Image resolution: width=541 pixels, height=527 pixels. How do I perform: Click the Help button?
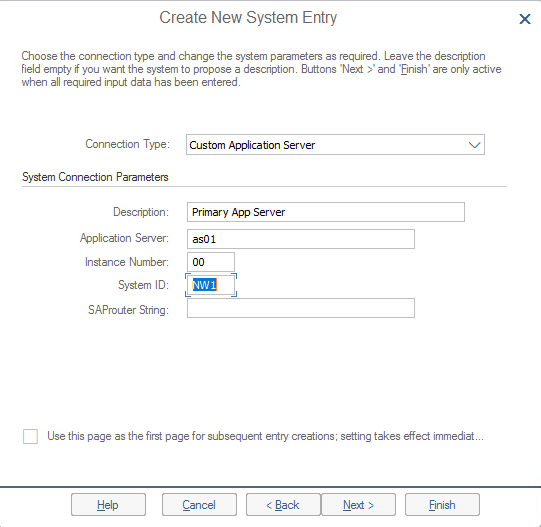(x=108, y=505)
